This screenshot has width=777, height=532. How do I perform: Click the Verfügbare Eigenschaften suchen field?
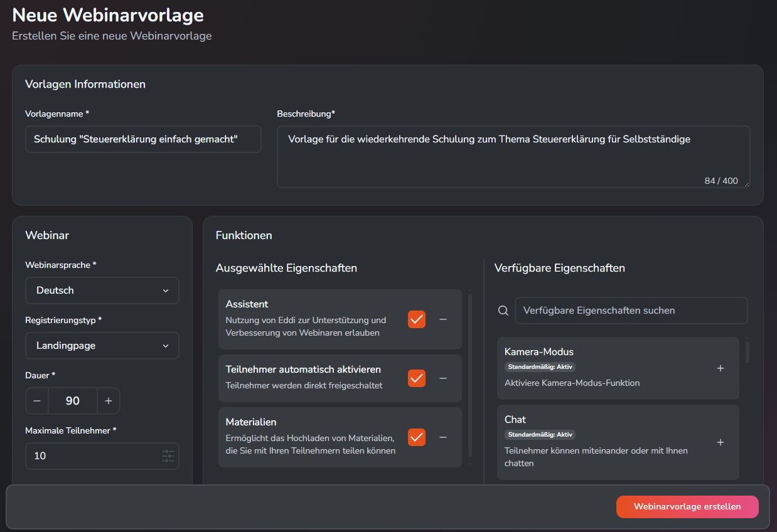(631, 310)
